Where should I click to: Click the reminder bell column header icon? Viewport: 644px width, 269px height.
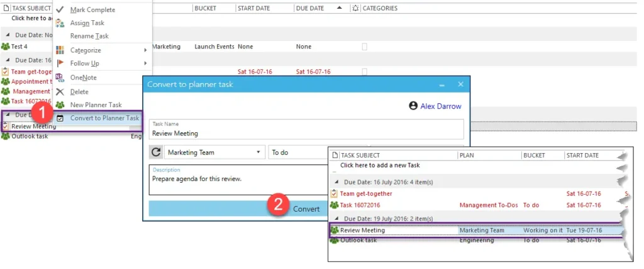click(356, 8)
